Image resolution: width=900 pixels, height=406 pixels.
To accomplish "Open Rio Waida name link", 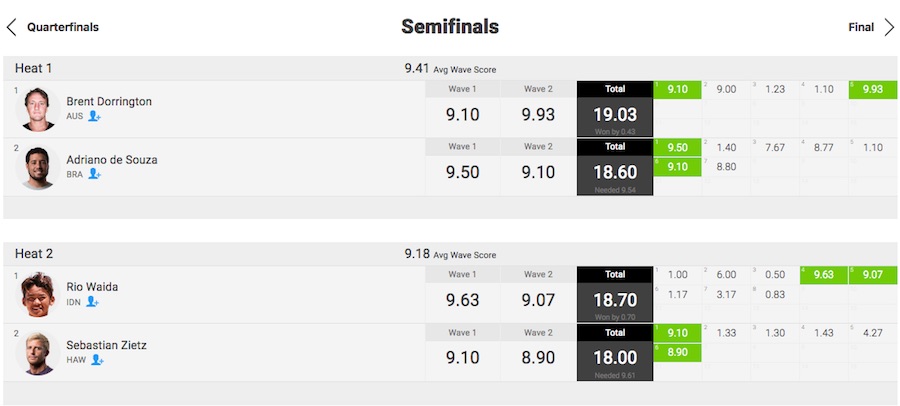I will point(92,287).
